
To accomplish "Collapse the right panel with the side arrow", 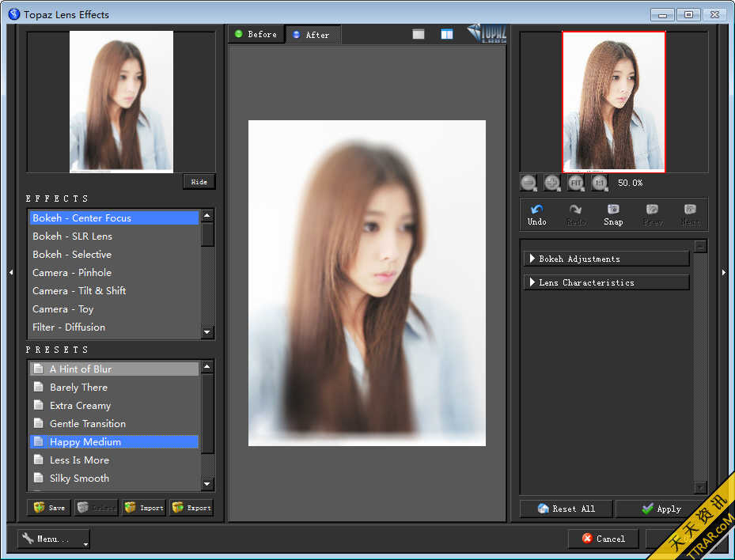I will click(723, 271).
